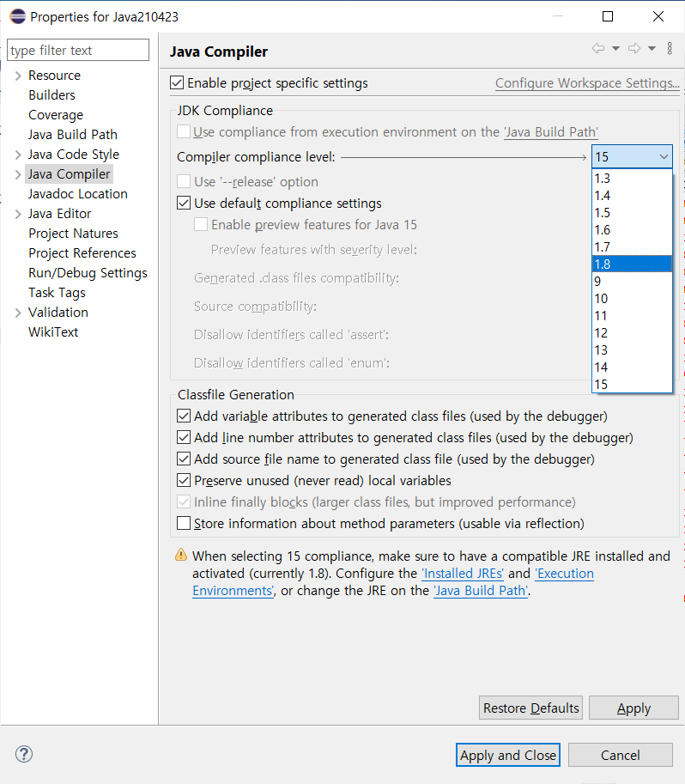
Task: Open Configure Workspace Settings link
Action: 587,83
